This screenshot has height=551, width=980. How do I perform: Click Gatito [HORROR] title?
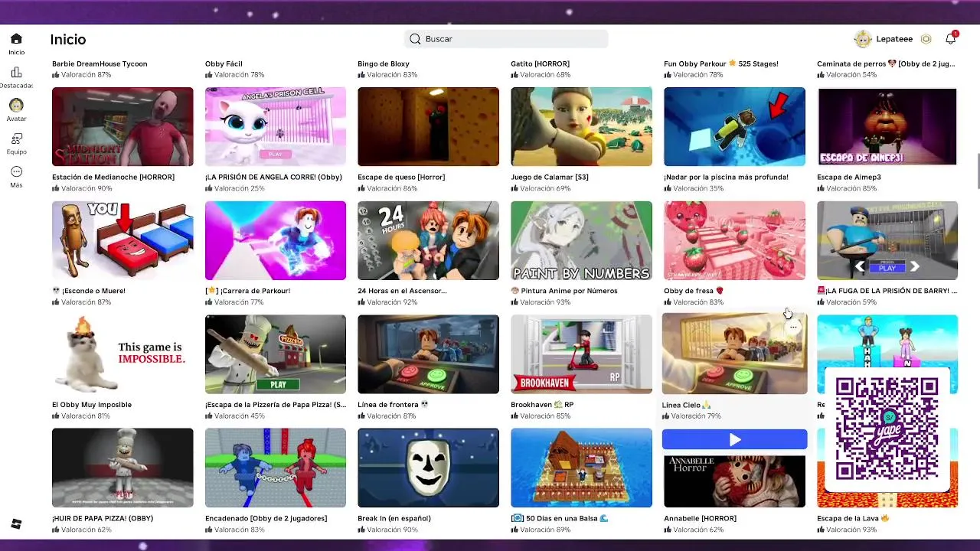pyautogui.click(x=540, y=64)
